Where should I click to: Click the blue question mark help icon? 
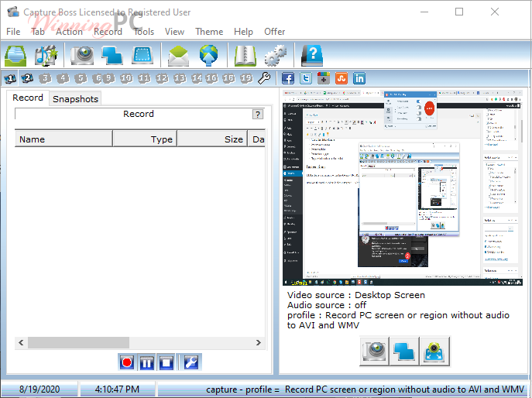tap(312, 55)
